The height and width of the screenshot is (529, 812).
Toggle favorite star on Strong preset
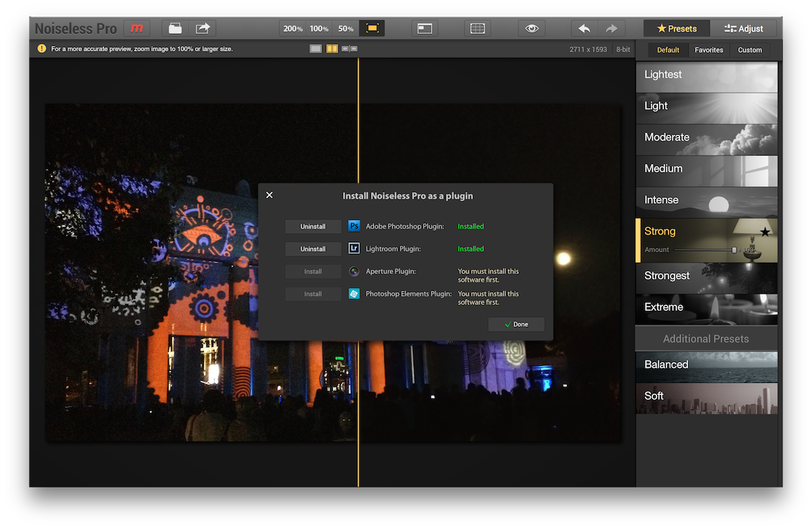[x=765, y=232]
